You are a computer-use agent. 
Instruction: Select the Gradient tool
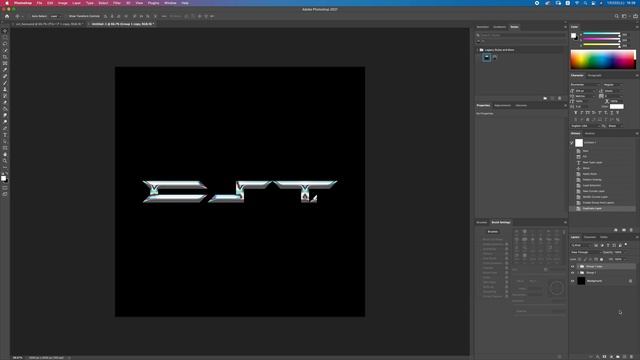click(x=5, y=109)
